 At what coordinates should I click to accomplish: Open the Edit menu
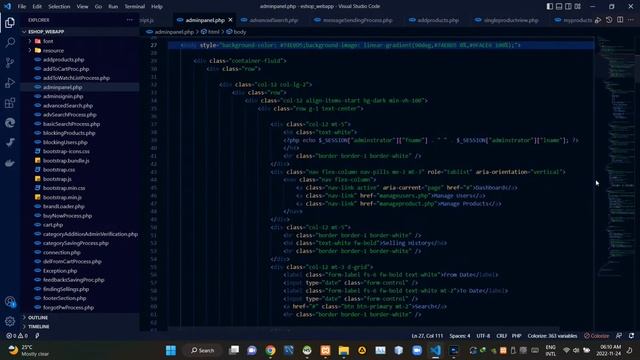37,7
